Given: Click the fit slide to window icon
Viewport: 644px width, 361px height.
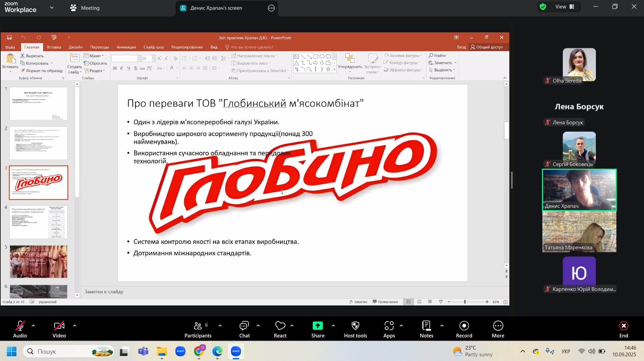Looking at the screenshot, I should (x=505, y=302).
